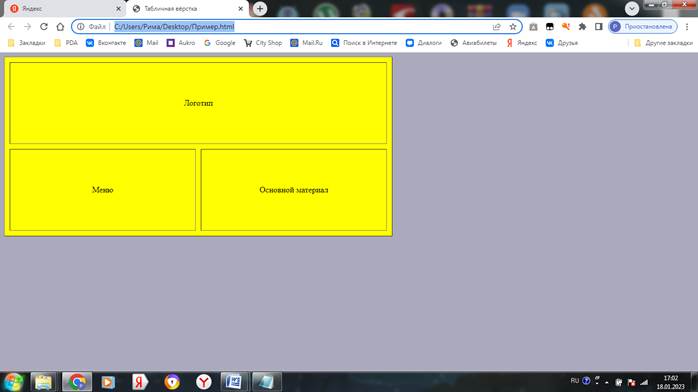The image size is (698, 392).
Task: Reload the page with the refresh icon
Action: point(44,27)
